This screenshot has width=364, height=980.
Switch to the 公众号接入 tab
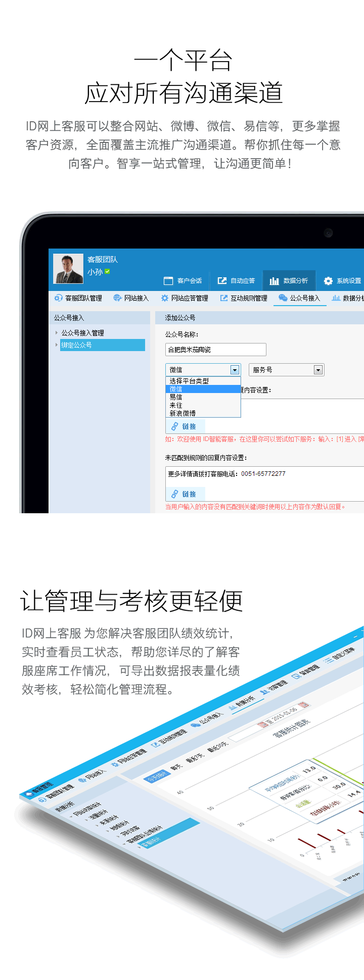coord(300,298)
